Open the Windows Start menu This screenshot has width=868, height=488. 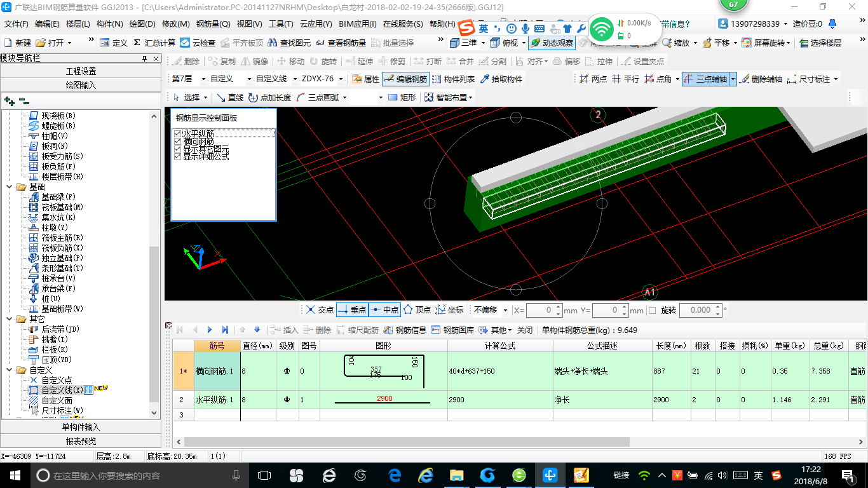click(x=14, y=475)
